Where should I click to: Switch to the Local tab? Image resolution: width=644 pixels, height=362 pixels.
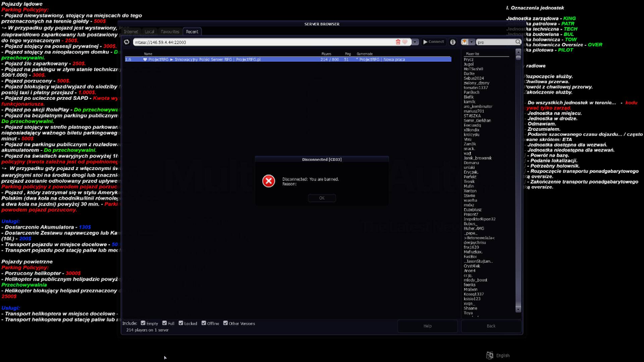pos(149,32)
